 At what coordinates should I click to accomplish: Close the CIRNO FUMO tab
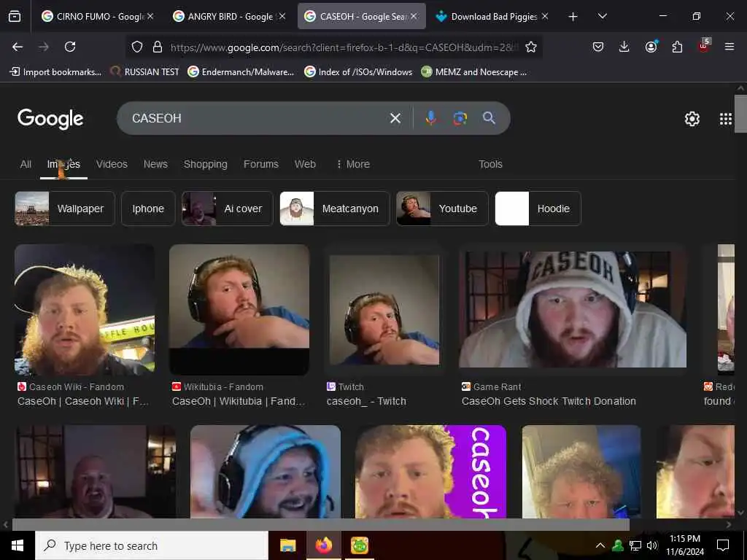[x=150, y=16]
